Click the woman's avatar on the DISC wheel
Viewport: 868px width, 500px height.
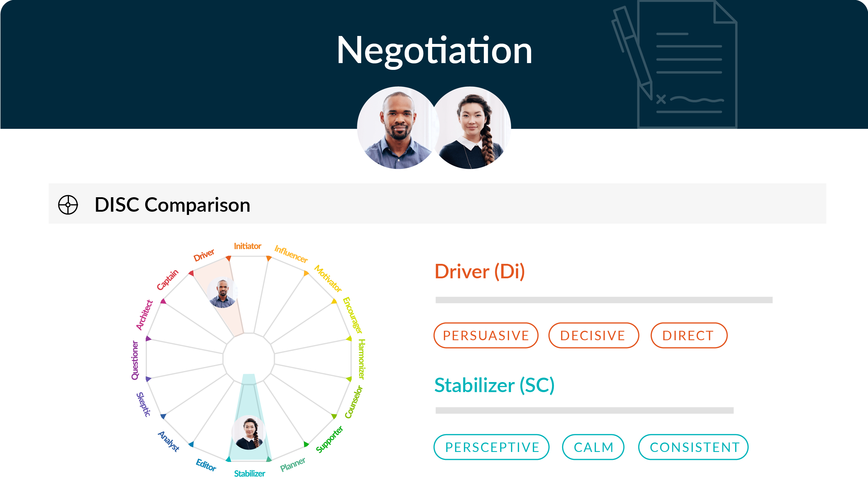[x=249, y=433]
